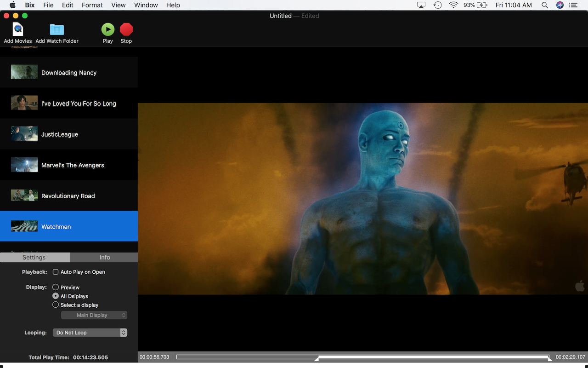Open the Format menu
Image resolution: width=588 pixels, height=368 pixels.
click(92, 5)
